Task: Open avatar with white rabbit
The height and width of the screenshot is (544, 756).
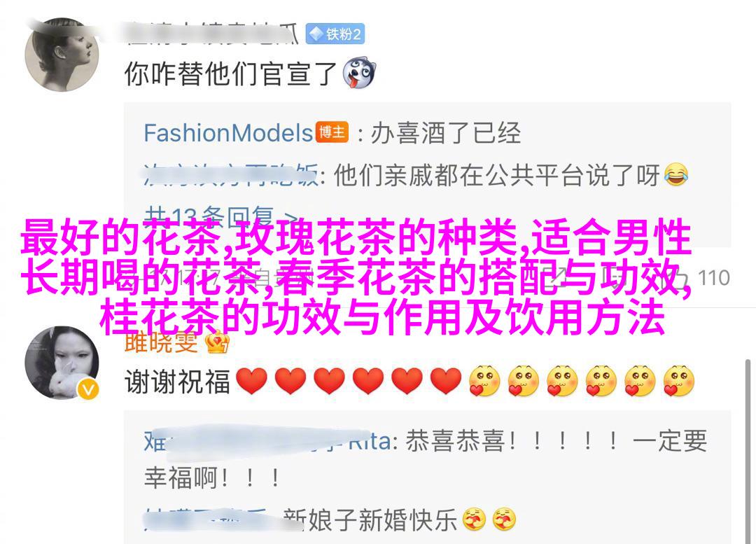Action: (x=62, y=363)
